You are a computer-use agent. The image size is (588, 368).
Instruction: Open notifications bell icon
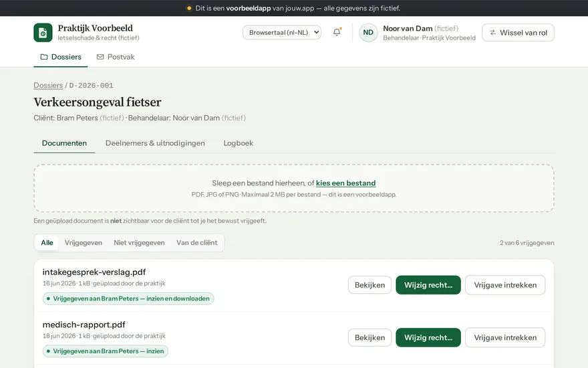point(337,32)
